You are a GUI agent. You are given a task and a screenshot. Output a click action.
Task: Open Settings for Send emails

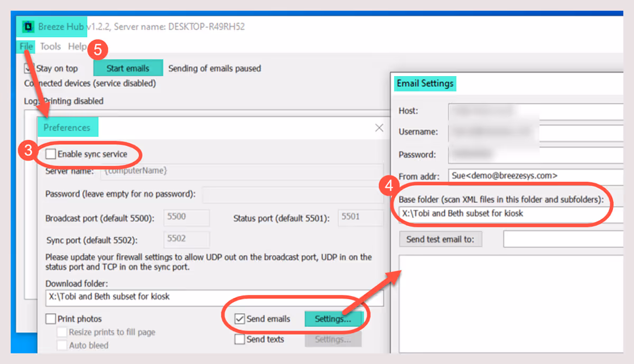[333, 319]
